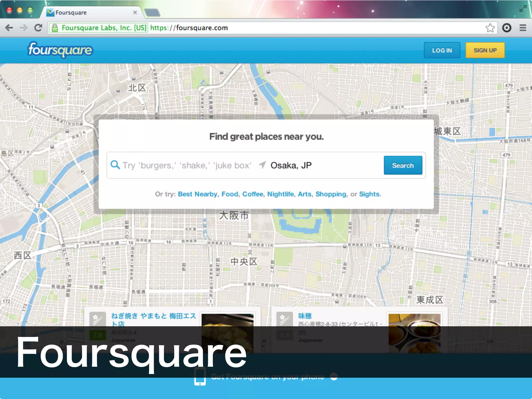
Task: Click the green padlock security icon
Action: coord(55,28)
